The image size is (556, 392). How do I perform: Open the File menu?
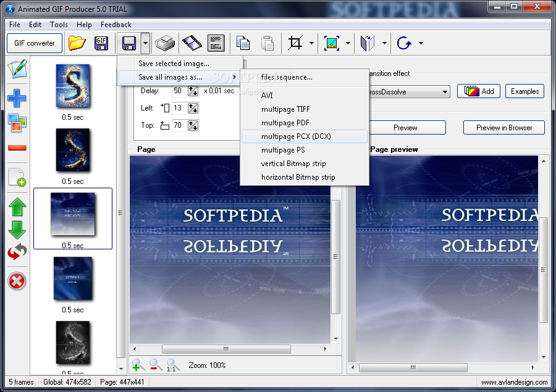click(15, 25)
